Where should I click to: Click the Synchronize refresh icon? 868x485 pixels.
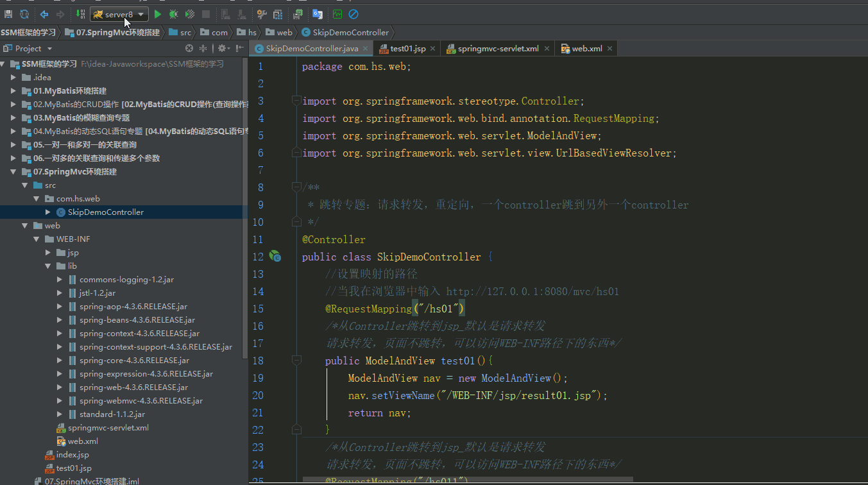pyautogui.click(x=24, y=14)
